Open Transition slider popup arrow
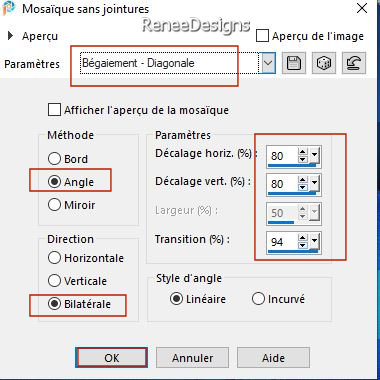The height and width of the screenshot is (380, 380). [314, 241]
